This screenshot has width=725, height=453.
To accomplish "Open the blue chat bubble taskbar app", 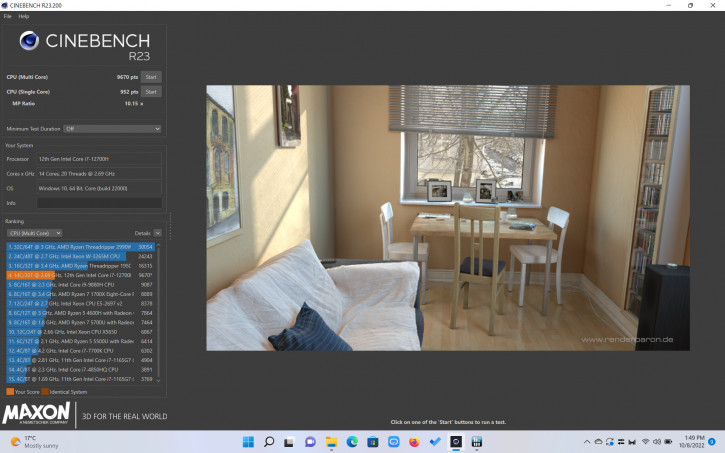I will [393, 442].
